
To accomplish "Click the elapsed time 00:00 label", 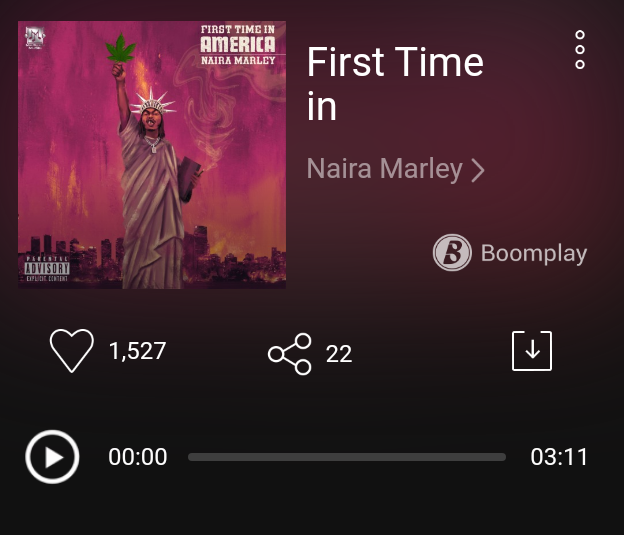I will (x=138, y=457).
